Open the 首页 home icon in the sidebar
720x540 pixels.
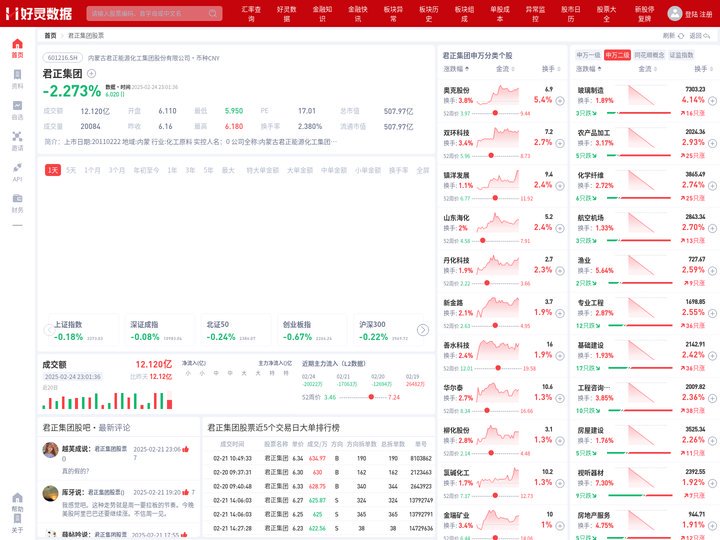click(17, 44)
